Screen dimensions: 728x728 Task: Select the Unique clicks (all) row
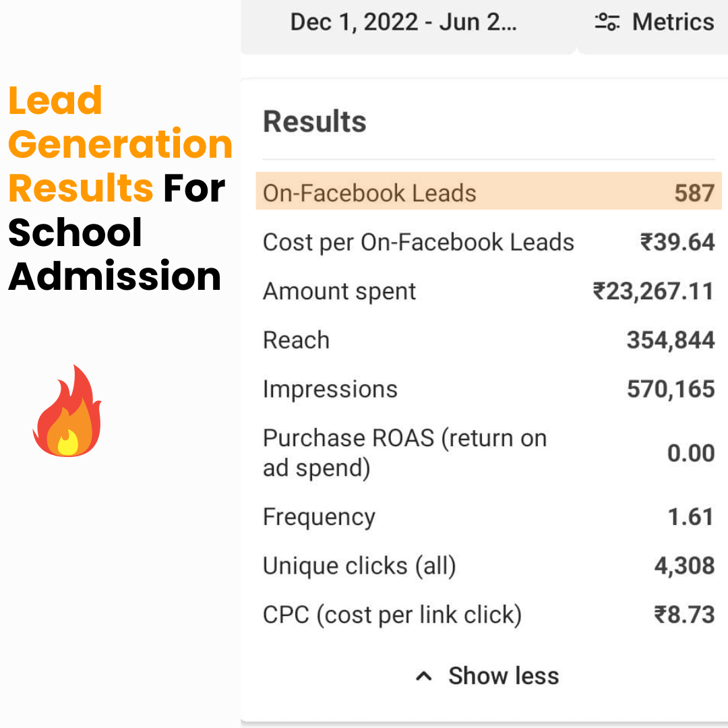coord(489,566)
